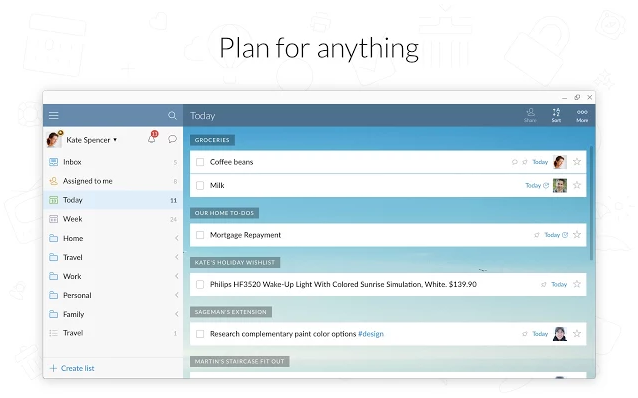The height and width of the screenshot is (398, 638).
Task: Open the #design hashtag link
Action: pos(371,334)
